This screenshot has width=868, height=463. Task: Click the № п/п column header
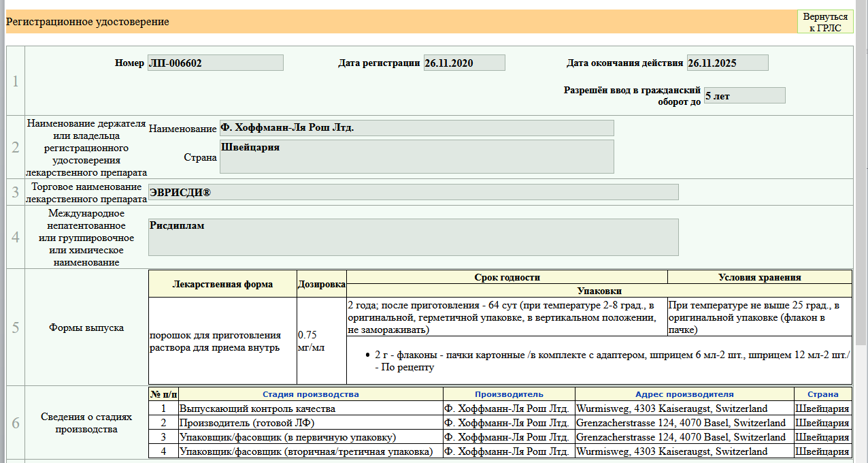(163, 394)
